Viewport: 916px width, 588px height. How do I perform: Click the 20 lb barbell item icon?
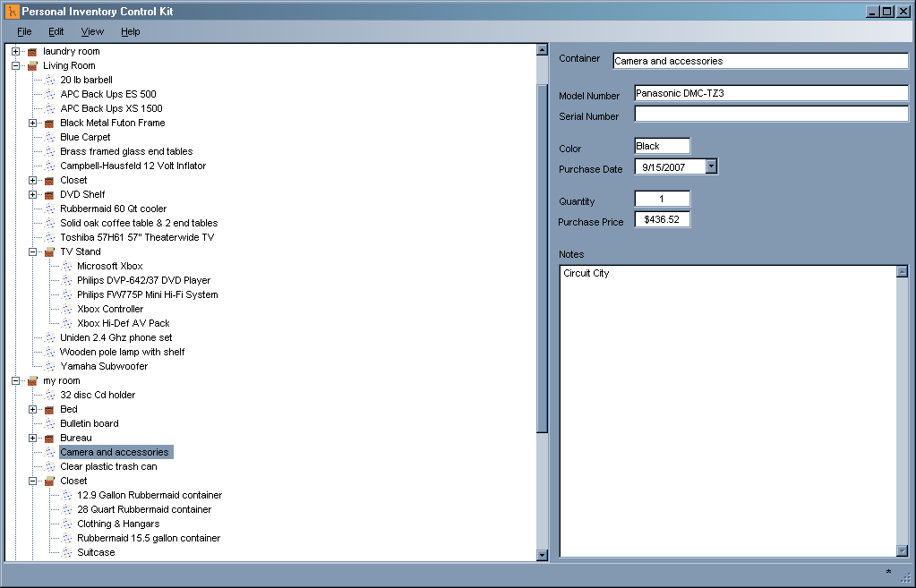[49, 80]
